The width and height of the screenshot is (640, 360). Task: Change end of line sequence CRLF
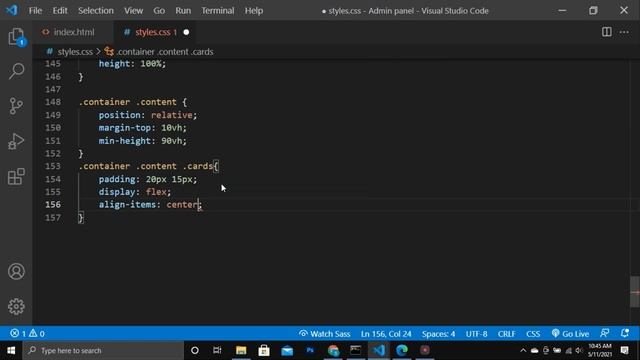(x=506, y=333)
